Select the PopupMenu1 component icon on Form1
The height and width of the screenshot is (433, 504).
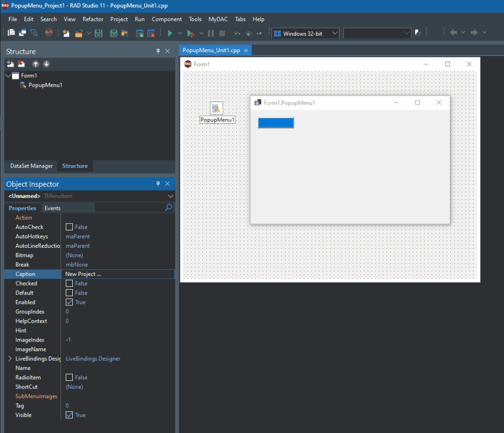coord(217,108)
